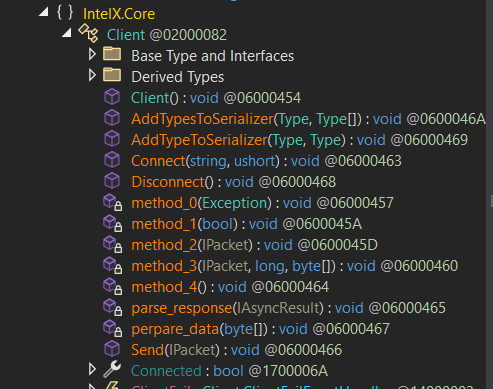Click the Base Type and Interfaces folder icon
493x389 pixels.
112,54
